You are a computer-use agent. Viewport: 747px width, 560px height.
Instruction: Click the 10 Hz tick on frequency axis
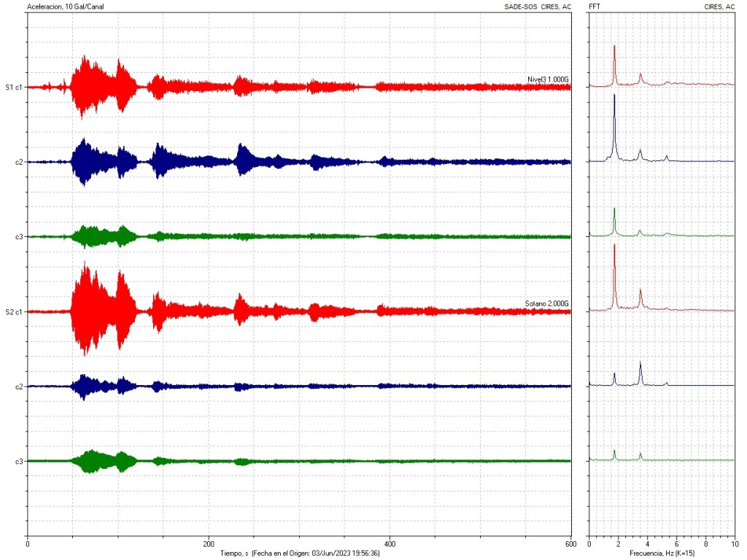[x=734, y=544]
